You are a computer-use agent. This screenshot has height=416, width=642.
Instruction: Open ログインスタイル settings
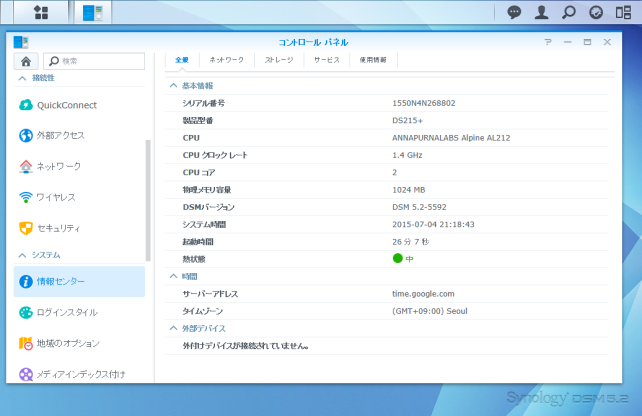pyautogui.click(x=79, y=312)
